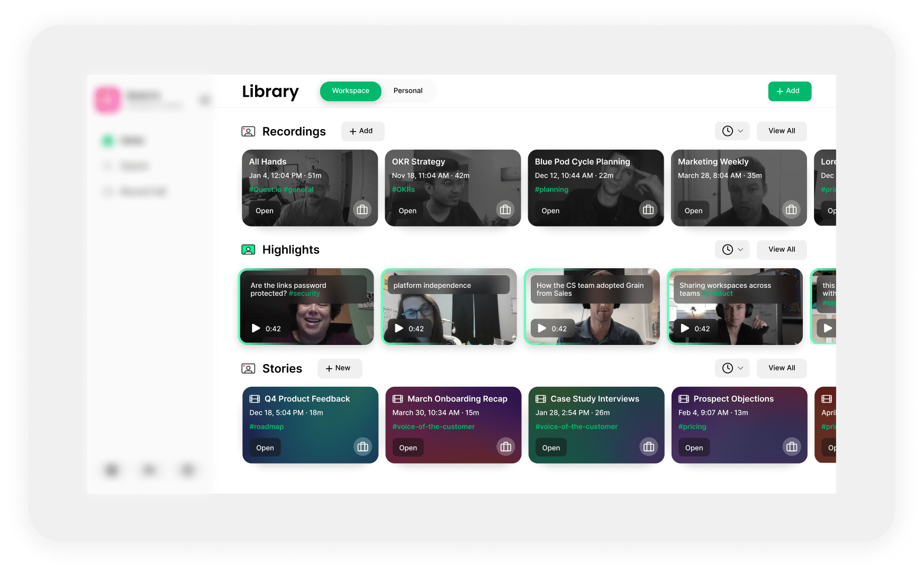Open the March Onboarding Recap story
This screenshot has height=573, width=924.
408,448
